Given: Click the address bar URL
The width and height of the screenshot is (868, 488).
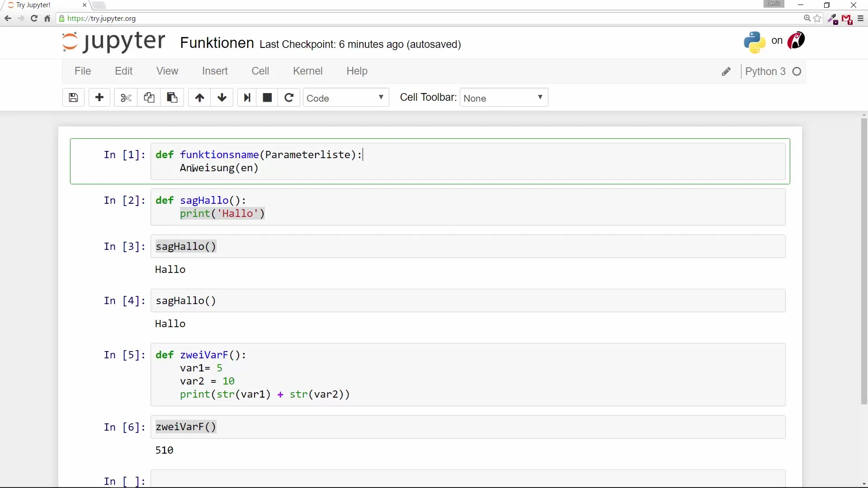Looking at the screenshot, I should (102, 19).
